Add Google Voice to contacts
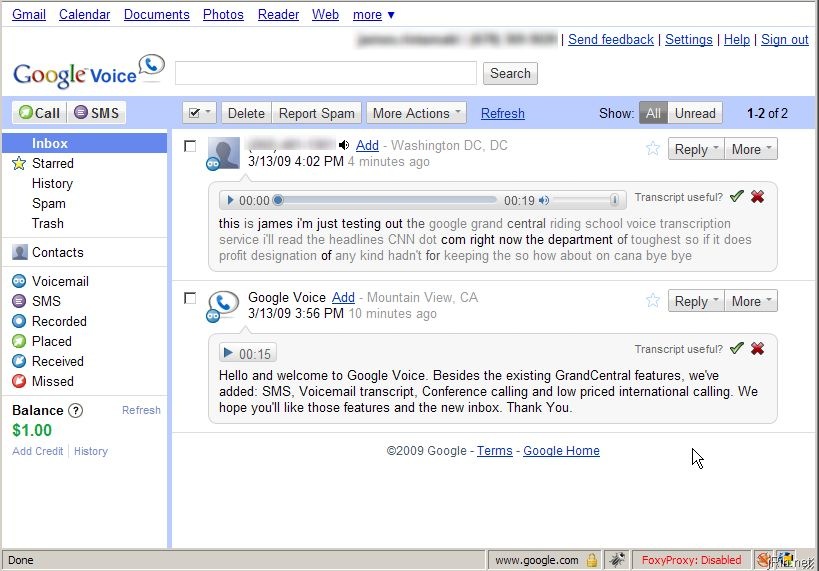 point(343,297)
